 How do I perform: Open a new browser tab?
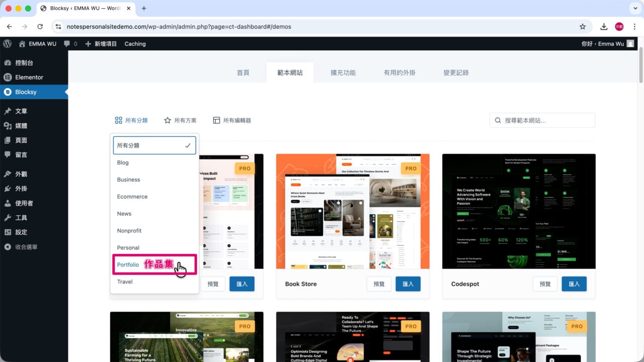[x=144, y=9]
